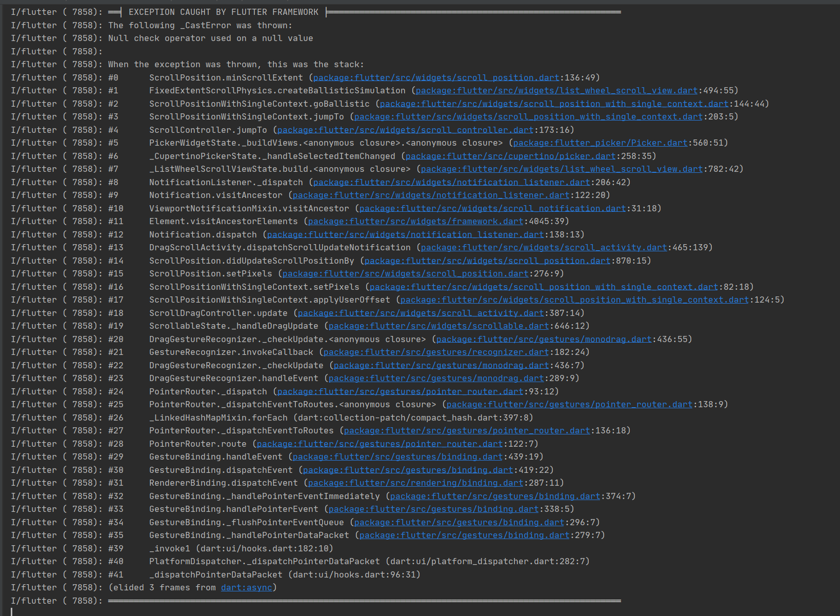Open rendering/binding.dart link in frame #31
The image size is (840, 616).
414,483
